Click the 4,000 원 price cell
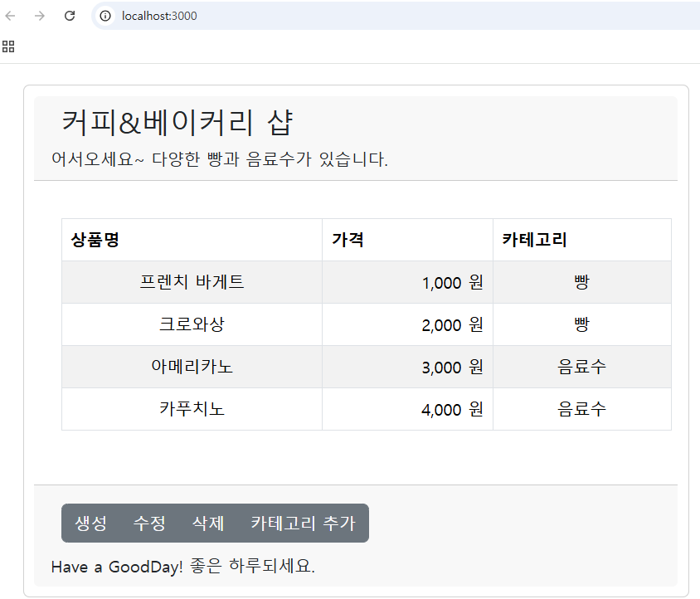The image size is (700, 599). tap(407, 409)
